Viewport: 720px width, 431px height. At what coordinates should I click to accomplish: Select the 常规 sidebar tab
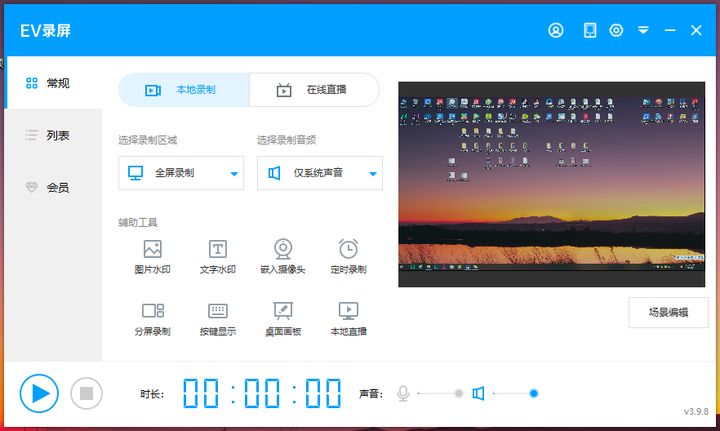[53, 83]
